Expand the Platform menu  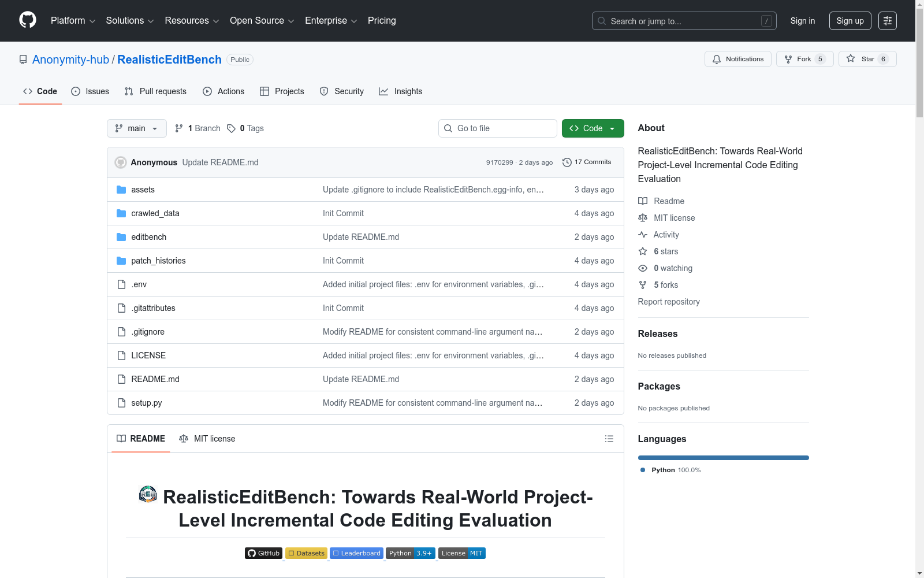(73, 21)
